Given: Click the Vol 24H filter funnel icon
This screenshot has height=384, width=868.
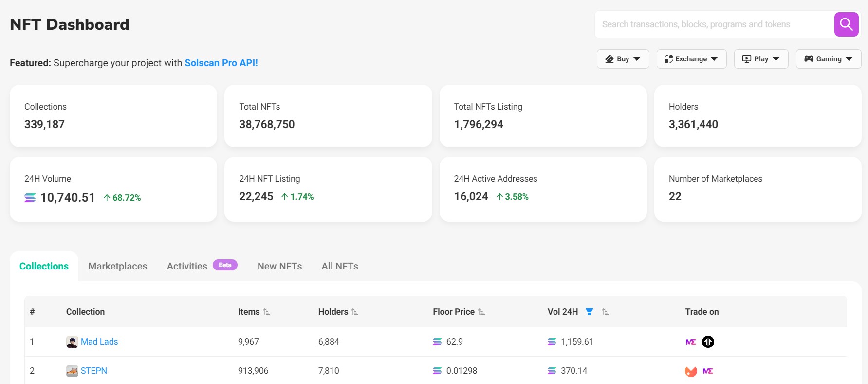Looking at the screenshot, I should tap(589, 312).
